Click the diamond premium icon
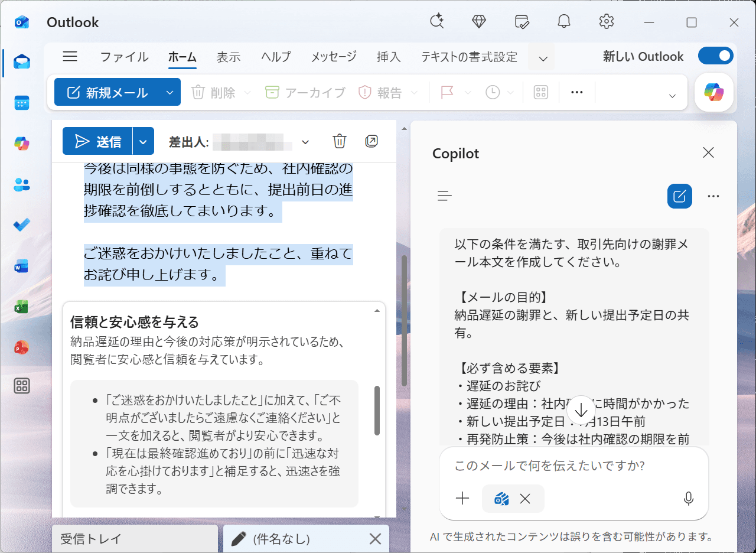756x553 pixels. [479, 22]
